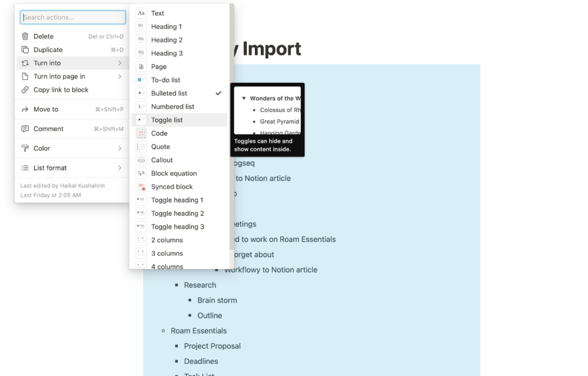Click the List format icon
The width and height of the screenshot is (588, 376).
coord(25,168)
